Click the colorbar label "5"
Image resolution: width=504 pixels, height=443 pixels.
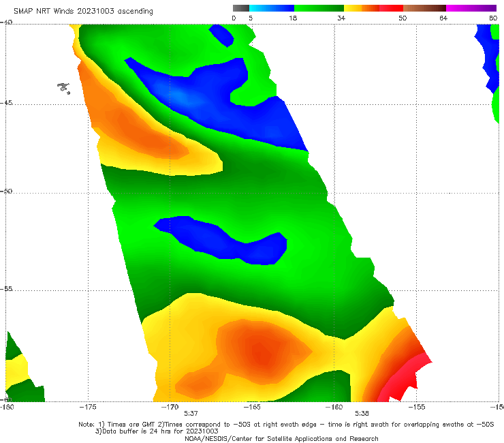pyautogui.click(x=251, y=18)
